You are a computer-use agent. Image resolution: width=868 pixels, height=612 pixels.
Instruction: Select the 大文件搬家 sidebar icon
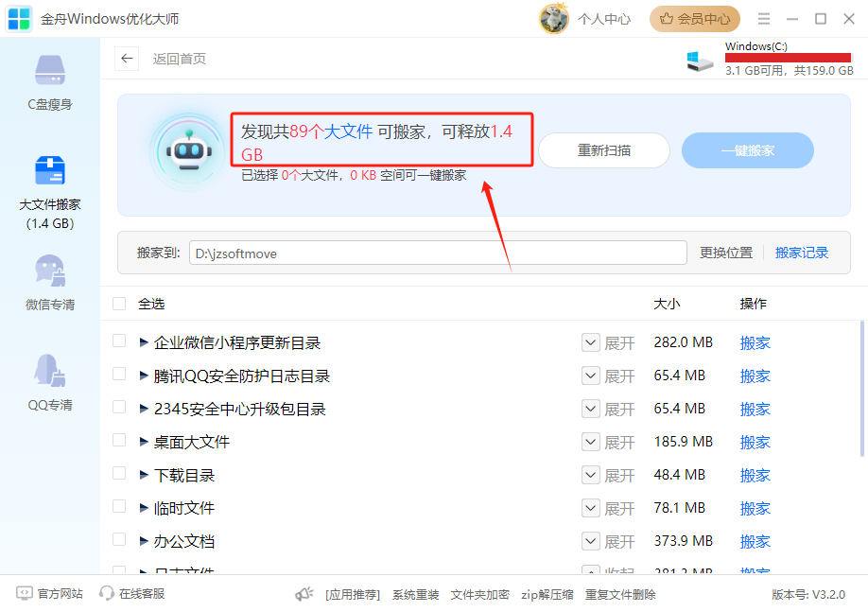[50, 170]
